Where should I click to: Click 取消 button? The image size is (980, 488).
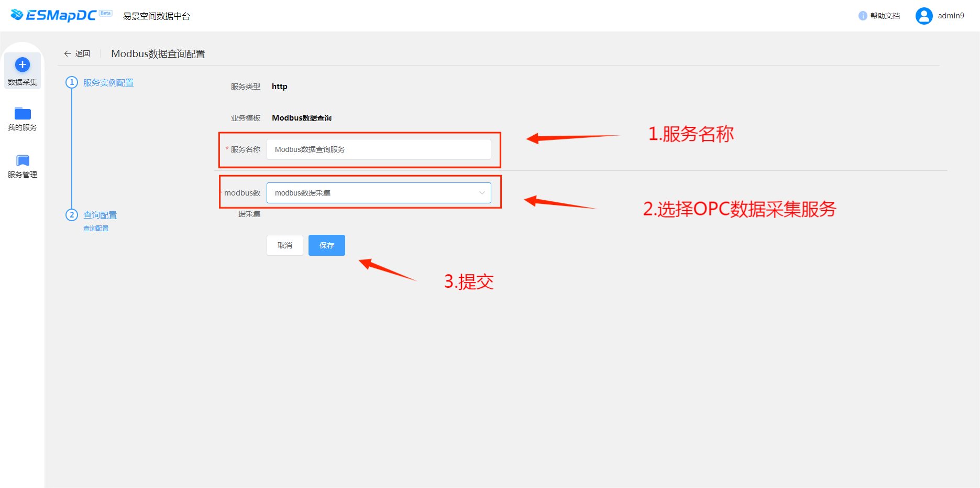click(x=285, y=245)
